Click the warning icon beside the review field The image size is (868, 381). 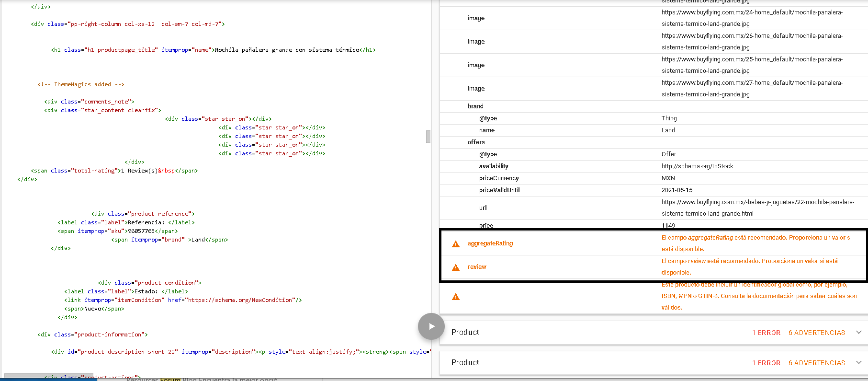coord(456,267)
